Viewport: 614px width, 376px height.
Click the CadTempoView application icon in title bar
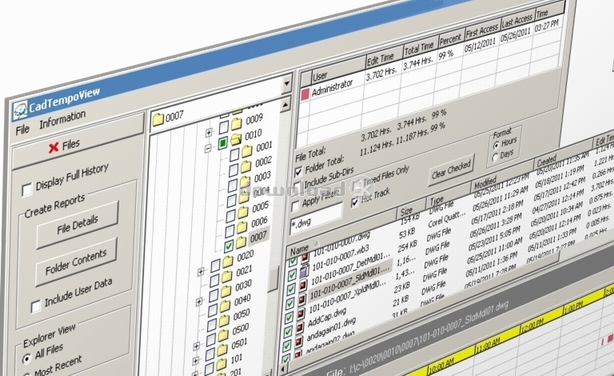coord(20,110)
